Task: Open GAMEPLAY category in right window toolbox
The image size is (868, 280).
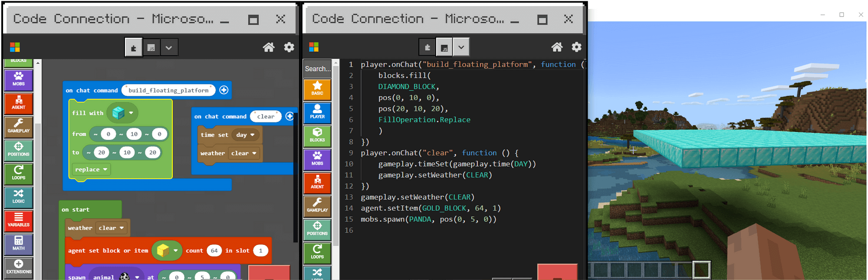Action: tap(317, 207)
